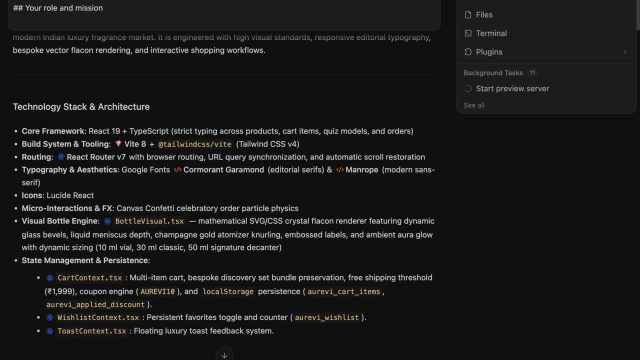Click the localStorage code label
Image resolution: width=640 pixels, height=360 pixels.
tap(228, 291)
